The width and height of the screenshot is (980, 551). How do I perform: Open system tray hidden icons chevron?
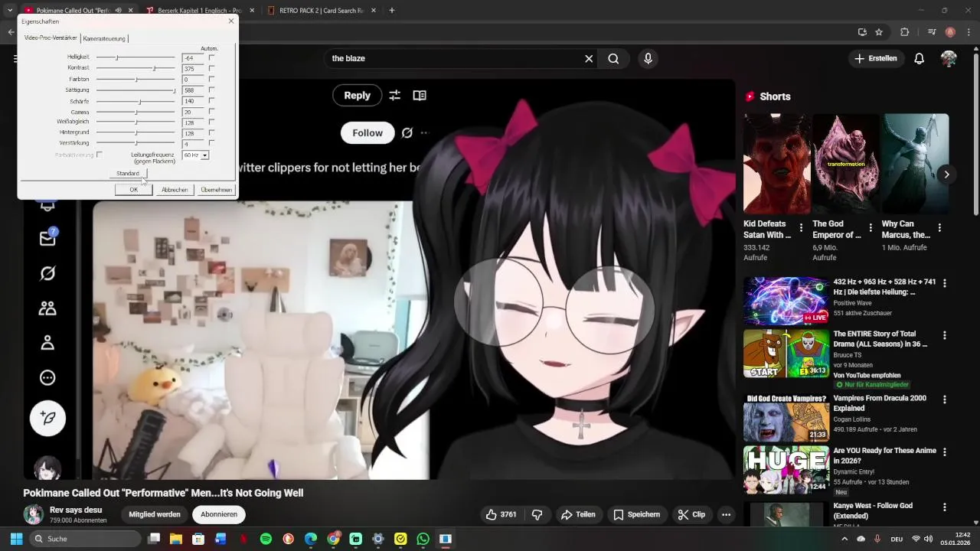[844, 539]
